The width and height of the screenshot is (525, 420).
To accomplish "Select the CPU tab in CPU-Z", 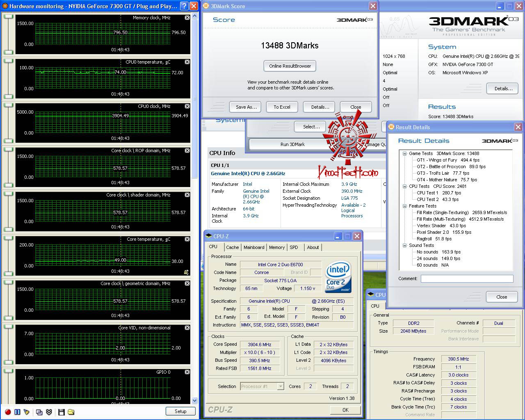I will pyautogui.click(x=213, y=247).
